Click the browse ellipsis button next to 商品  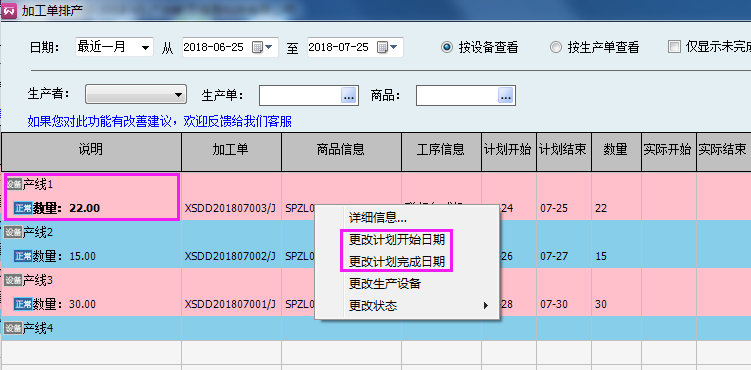click(506, 96)
